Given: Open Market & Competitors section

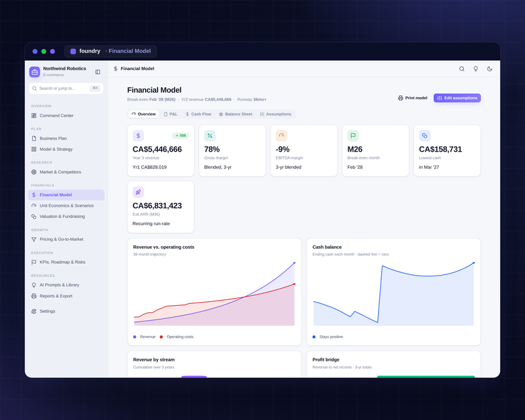Looking at the screenshot, I should [66, 172].
